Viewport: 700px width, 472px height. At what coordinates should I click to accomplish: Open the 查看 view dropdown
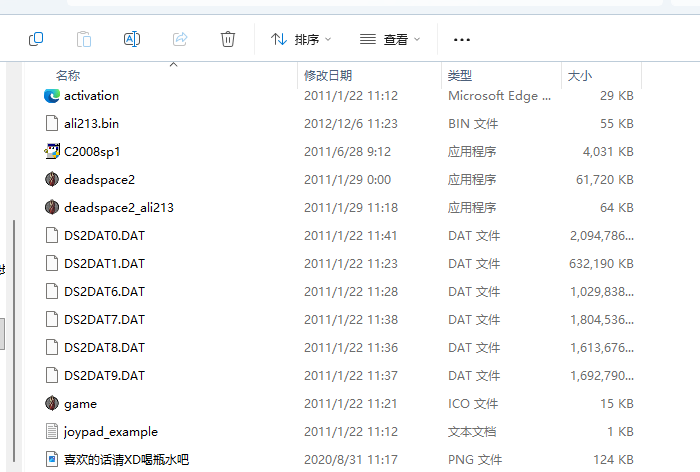(x=390, y=39)
